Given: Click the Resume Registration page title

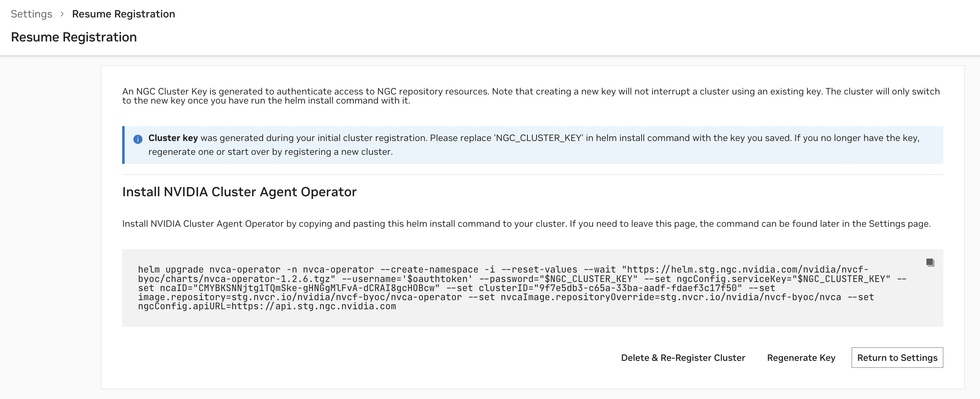Looking at the screenshot, I should pos(74,37).
